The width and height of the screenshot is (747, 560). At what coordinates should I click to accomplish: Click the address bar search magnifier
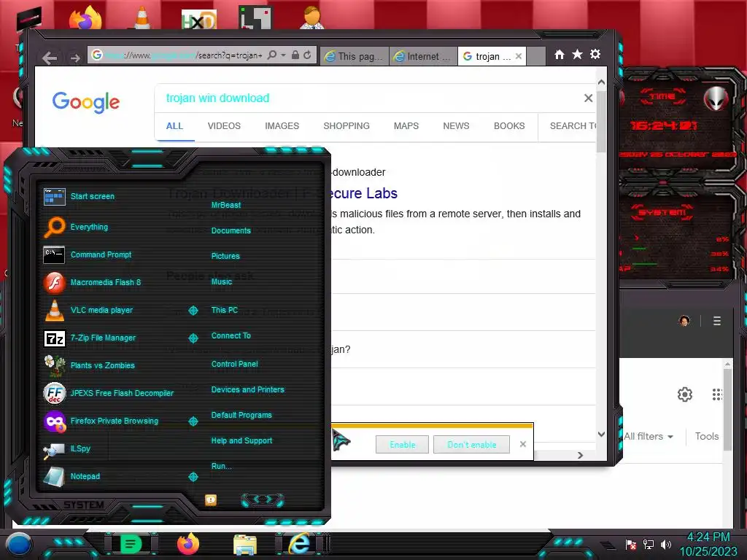tap(271, 55)
